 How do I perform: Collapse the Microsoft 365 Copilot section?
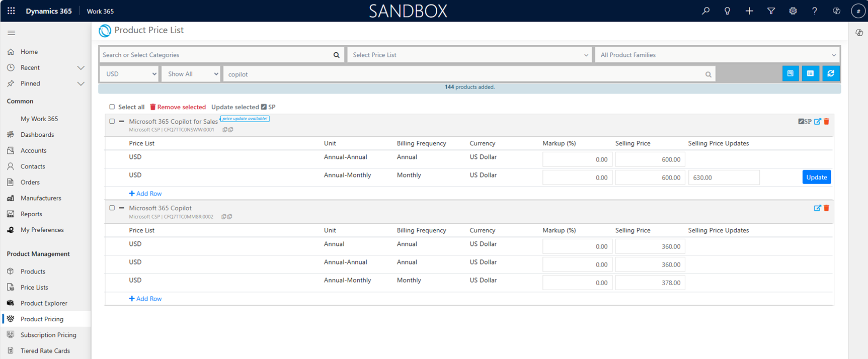[122, 208]
